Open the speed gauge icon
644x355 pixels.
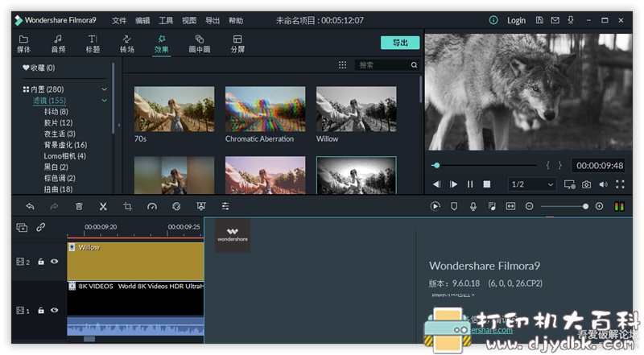point(152,206)
